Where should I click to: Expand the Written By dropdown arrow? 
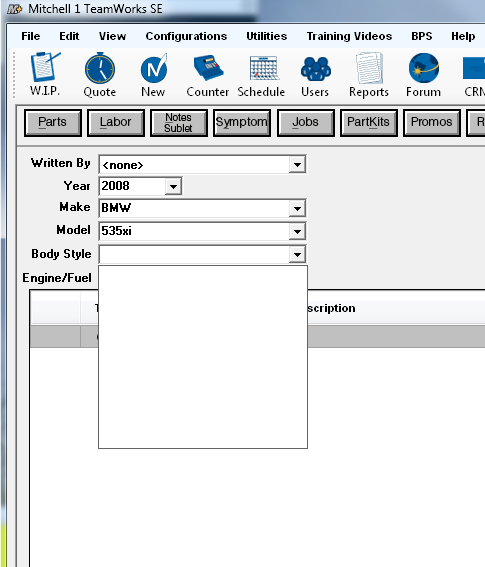click(x=297, y=165)
